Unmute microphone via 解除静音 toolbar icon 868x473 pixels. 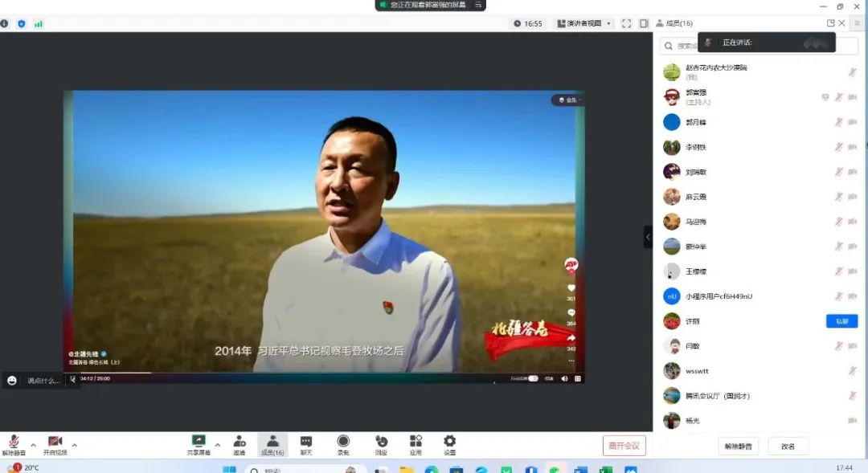14,444
